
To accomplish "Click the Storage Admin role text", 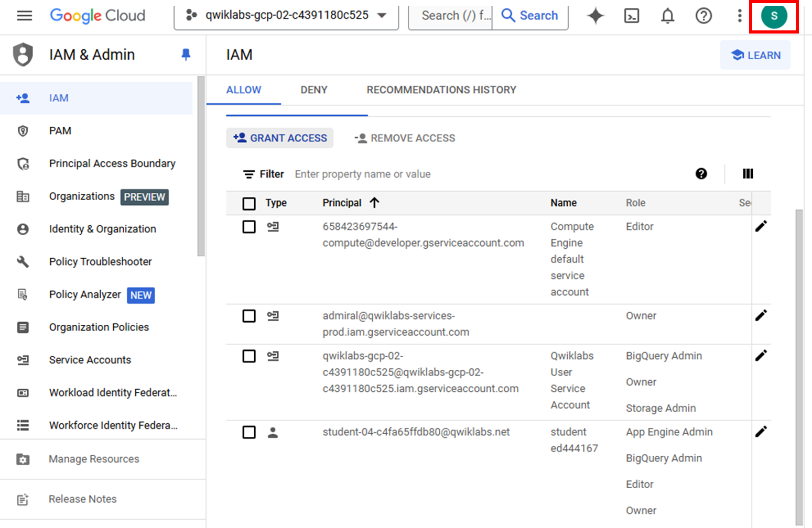I will point(661,408).
